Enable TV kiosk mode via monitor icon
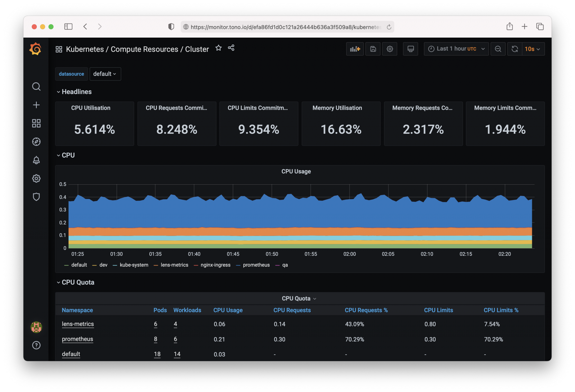Screen dimensions: 575x392 [410, 49]
